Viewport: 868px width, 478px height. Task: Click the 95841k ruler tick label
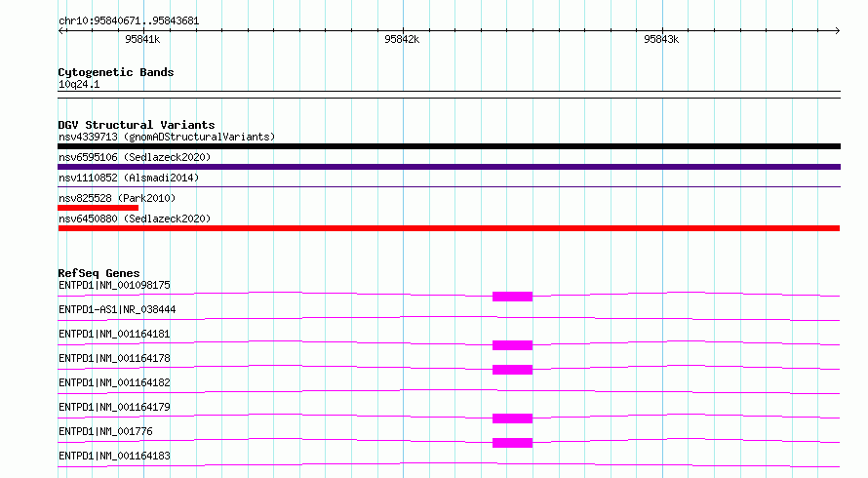(142, 39)
